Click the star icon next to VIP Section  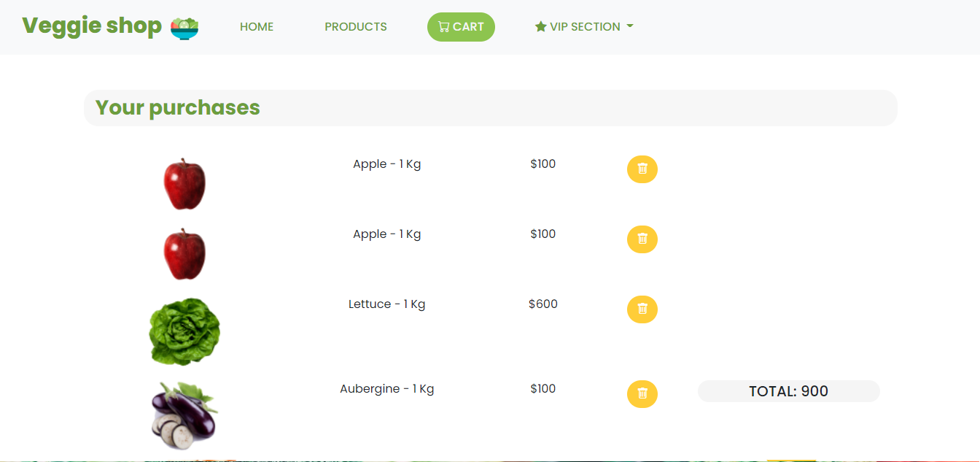click(540, 27)
